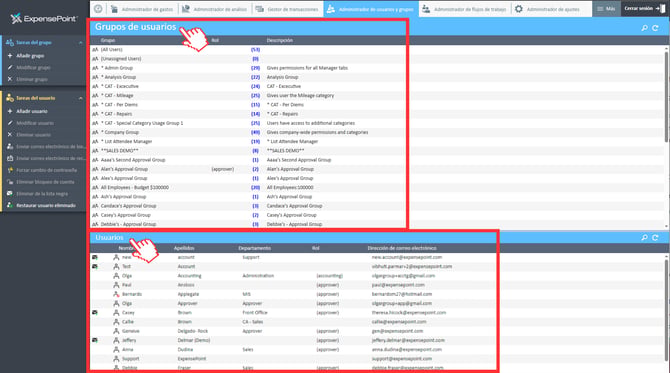Click the person icon in Paul's row
The image size is (670, 373).
116,285
